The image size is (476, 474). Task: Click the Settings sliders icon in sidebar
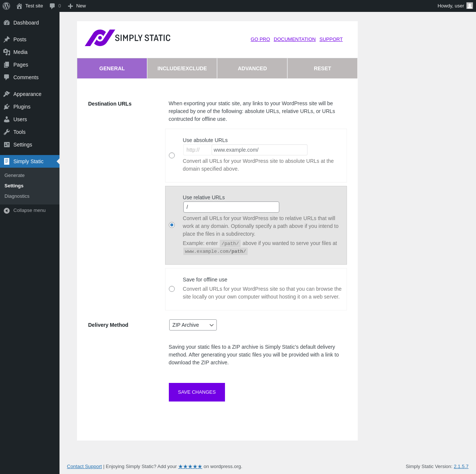(x=7, y=145)
